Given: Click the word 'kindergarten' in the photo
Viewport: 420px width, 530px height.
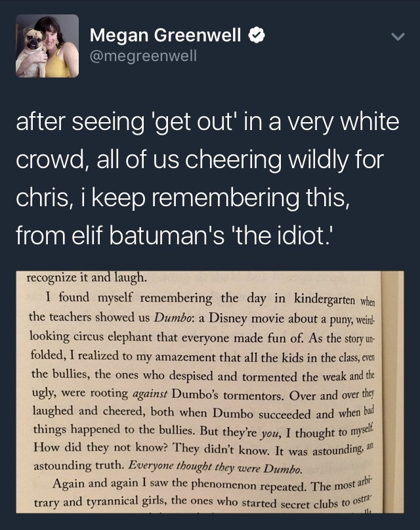Looking at the screenshot, I should click(324, 299).
